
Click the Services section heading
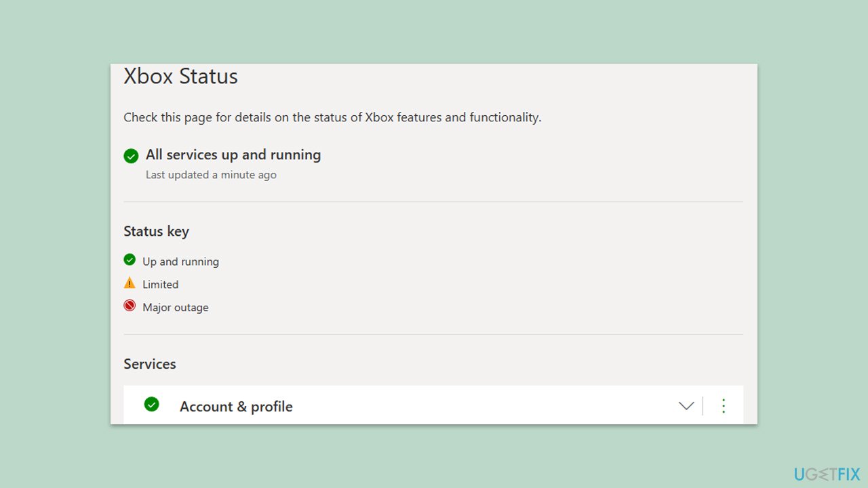pyautogui.click(x=150, y=364)
